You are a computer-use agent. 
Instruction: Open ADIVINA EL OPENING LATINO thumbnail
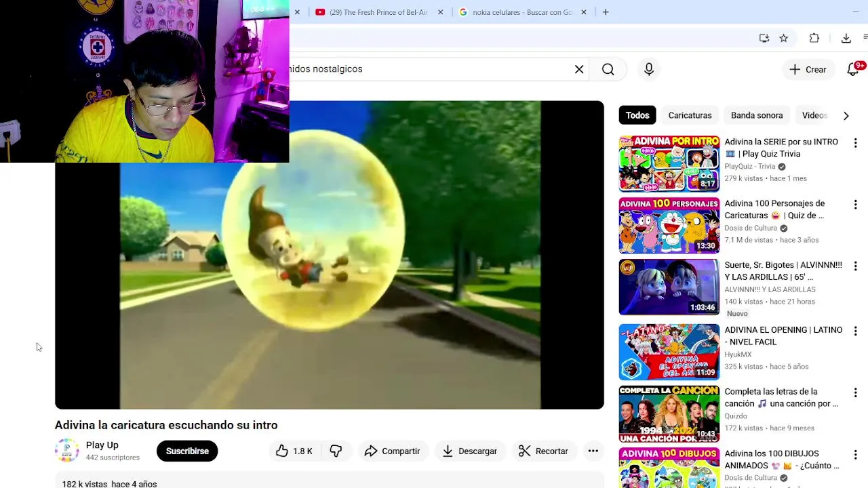click(x=669, y=352)
